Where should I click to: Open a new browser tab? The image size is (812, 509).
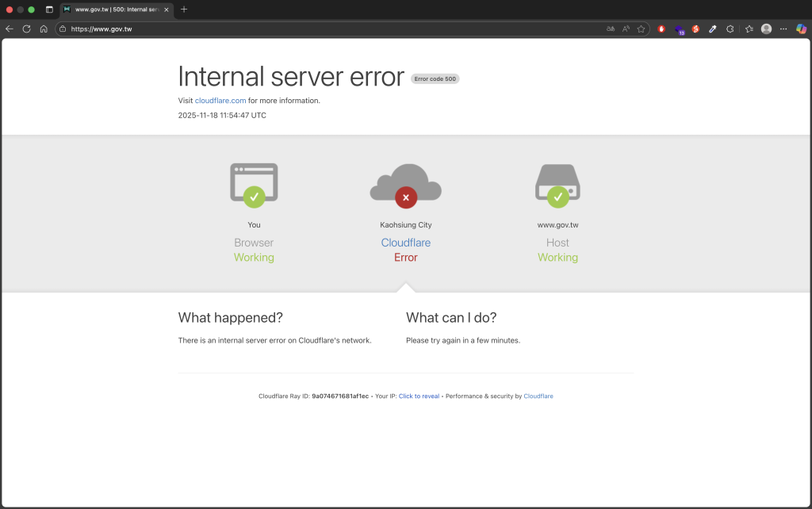184,10
